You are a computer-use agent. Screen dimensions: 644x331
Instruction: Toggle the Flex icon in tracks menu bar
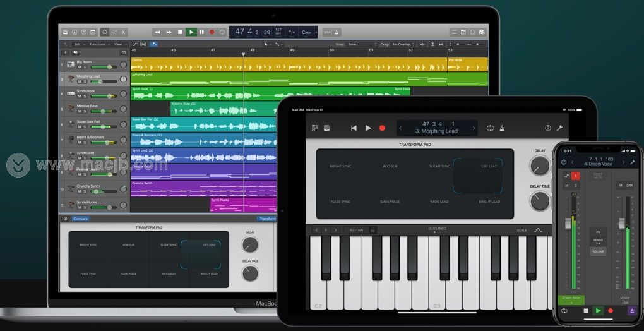(x=143, y=44)
